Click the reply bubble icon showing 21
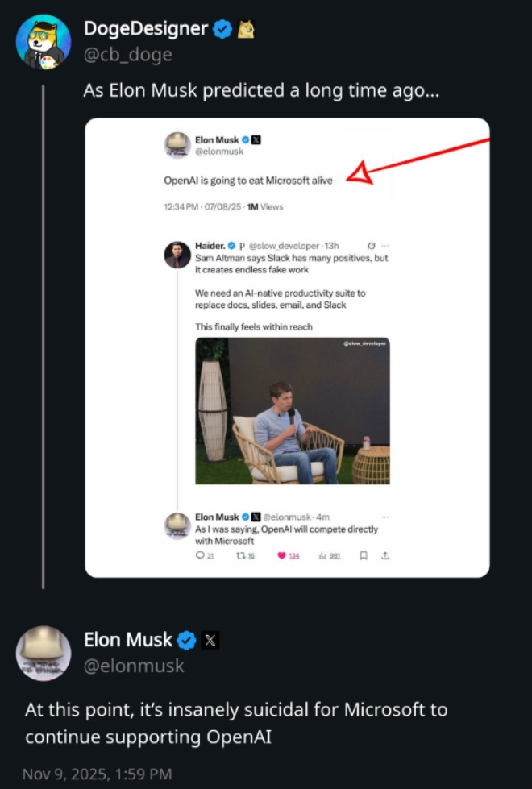This screenshot has height=789, width=532. point(200,555)
